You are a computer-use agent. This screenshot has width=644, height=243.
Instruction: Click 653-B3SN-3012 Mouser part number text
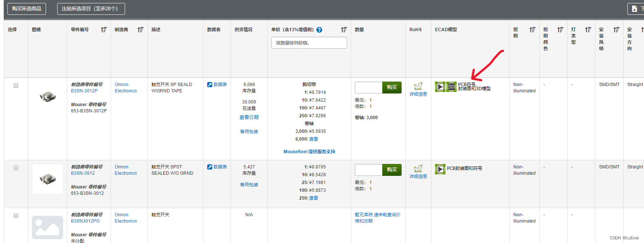click(x=87, y=193)
